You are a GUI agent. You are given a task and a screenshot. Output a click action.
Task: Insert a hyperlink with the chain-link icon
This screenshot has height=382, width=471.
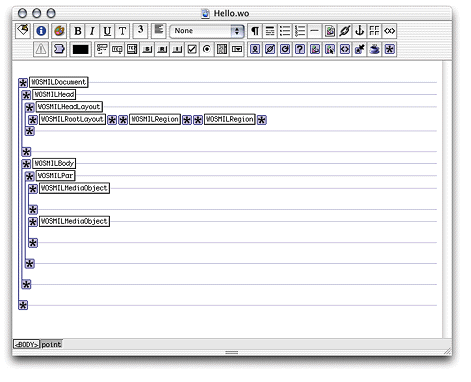(x=344, y=31)
